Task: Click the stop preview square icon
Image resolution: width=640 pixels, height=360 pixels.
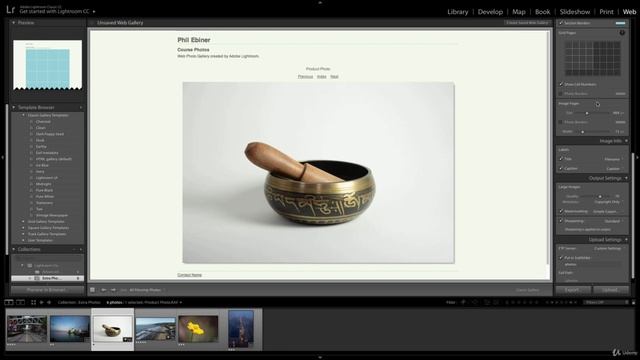Action: pyautogui.click(x=93, y=290)
